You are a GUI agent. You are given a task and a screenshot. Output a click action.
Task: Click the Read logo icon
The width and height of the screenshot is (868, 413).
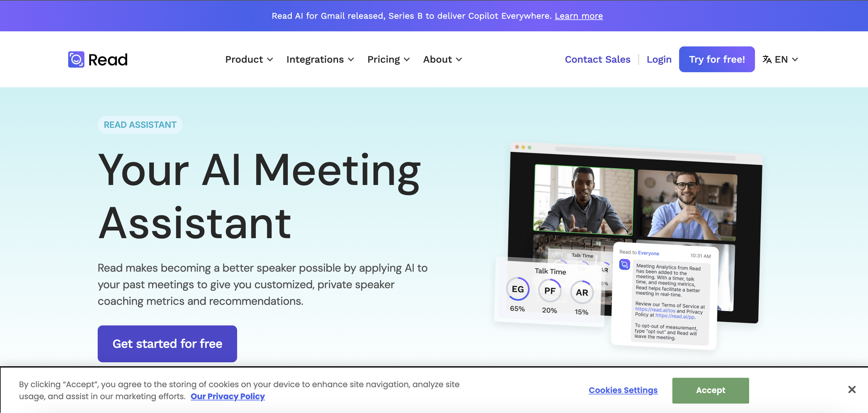tap(76, 59)
